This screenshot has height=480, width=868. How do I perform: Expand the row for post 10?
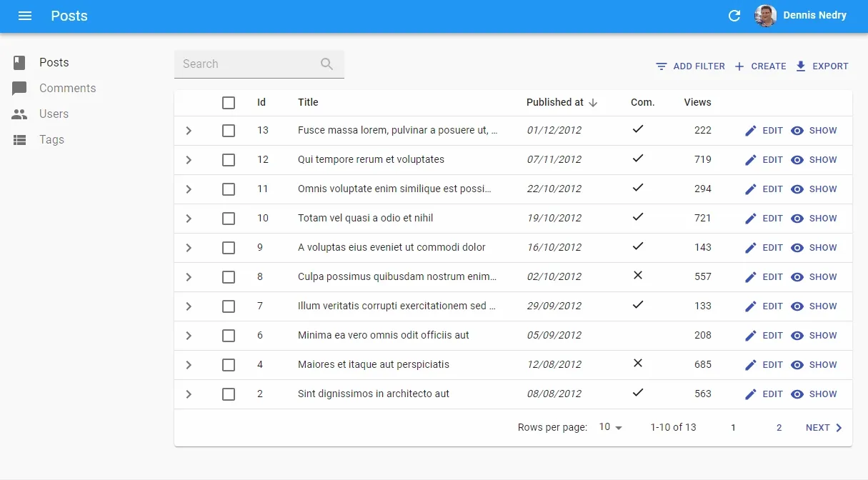(189, 219)
